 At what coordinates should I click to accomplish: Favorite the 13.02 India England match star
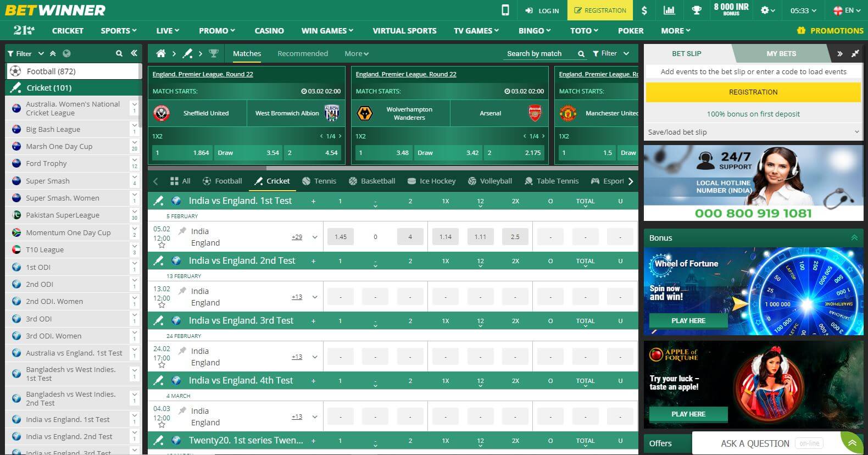tap(162, 306)
